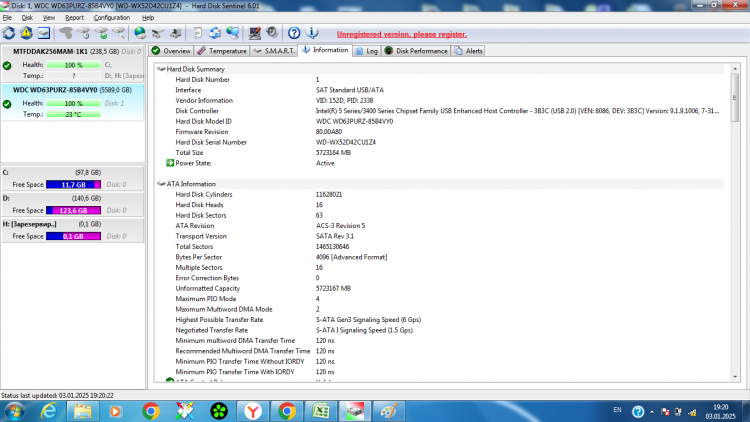Click the WDC temperature 23 °C bar
The image size is (750, 422).
[74, 114]
